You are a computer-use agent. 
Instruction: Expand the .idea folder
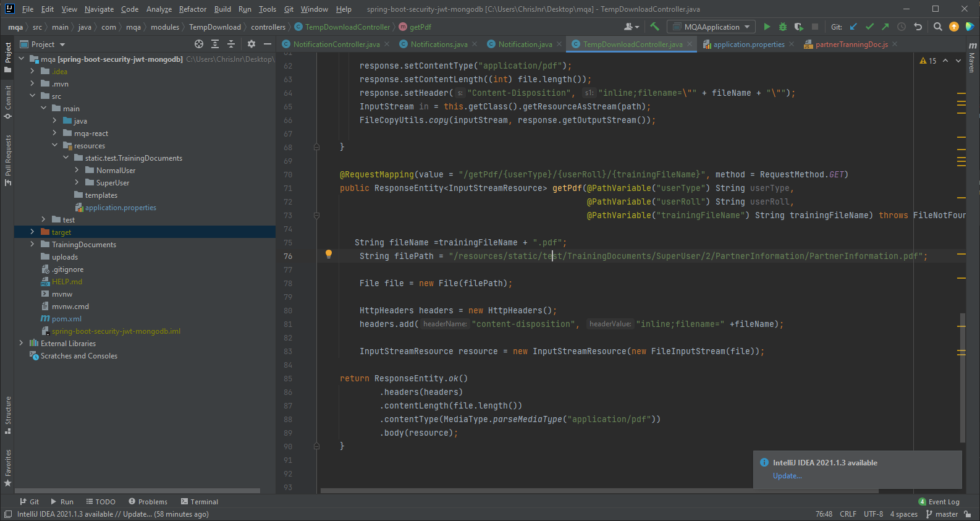tap(32, 71)
